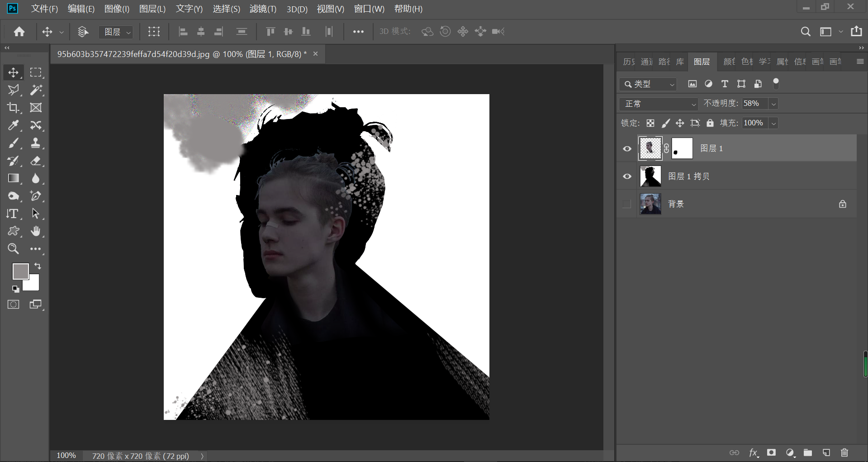Expand the 不透明度 opacity slider arrow
The width and height of the screenshot is (868, 462).
[773, 104]
